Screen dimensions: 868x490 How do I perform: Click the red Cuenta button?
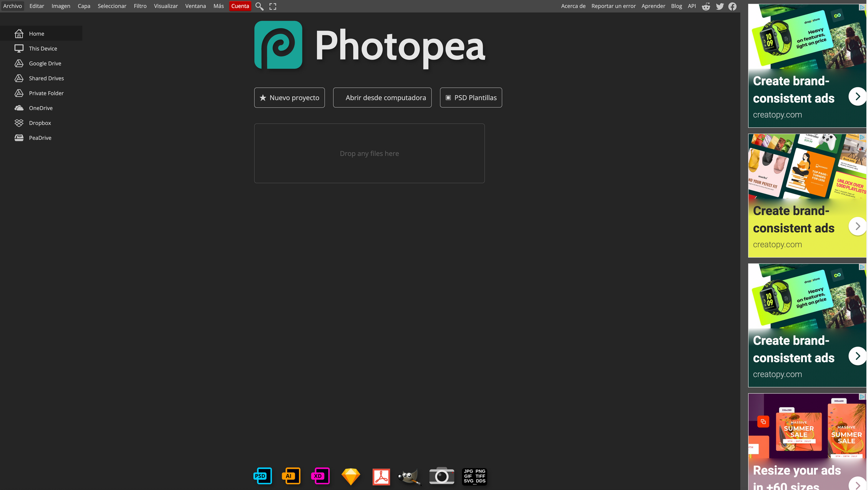click(240, 6)
